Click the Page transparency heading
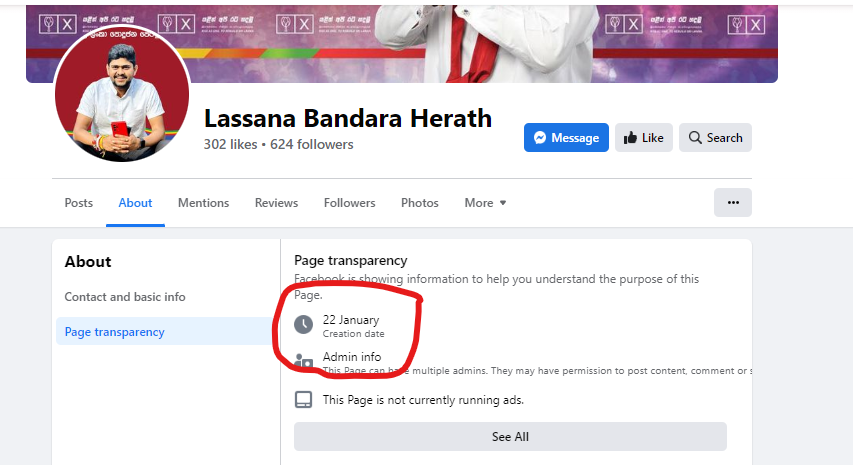Screen dimensions: 853x465 [351, 261]
